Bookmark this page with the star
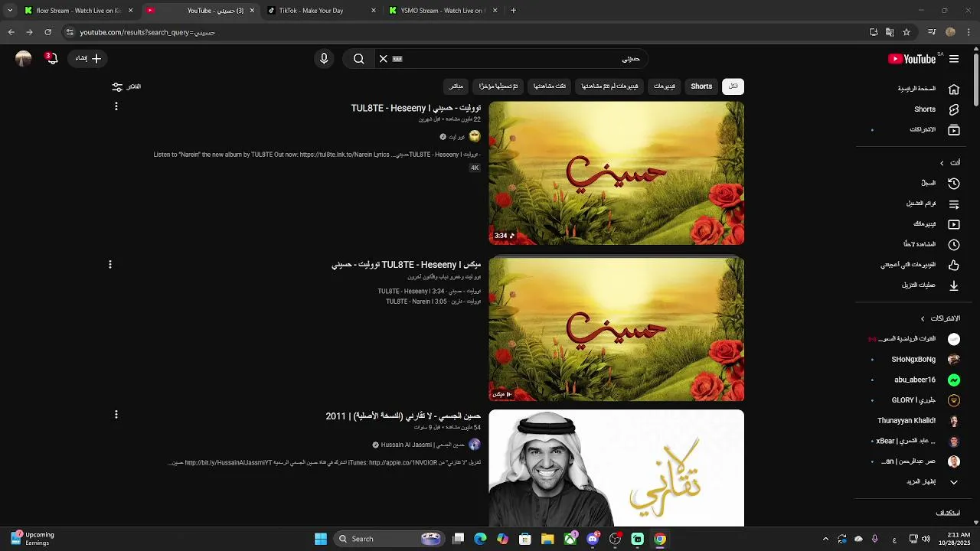980x551 pixels. (x=906, y=32)
